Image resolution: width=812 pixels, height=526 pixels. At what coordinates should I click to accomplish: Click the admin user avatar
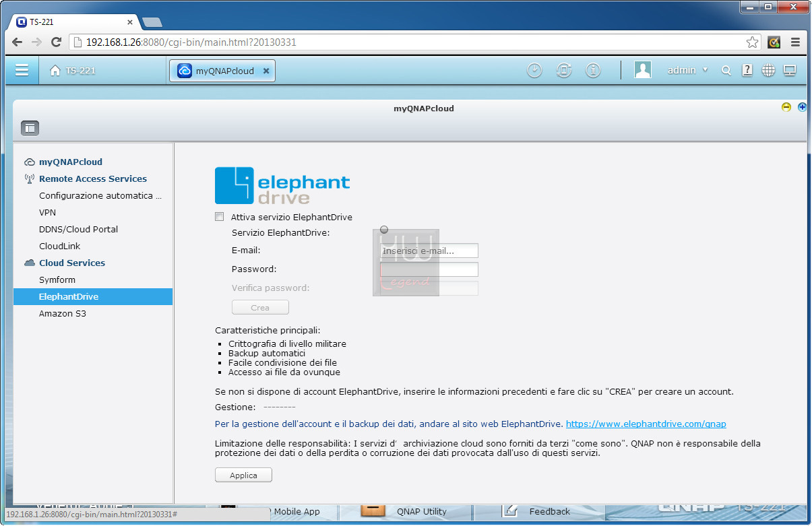click(x=643, y=70)
